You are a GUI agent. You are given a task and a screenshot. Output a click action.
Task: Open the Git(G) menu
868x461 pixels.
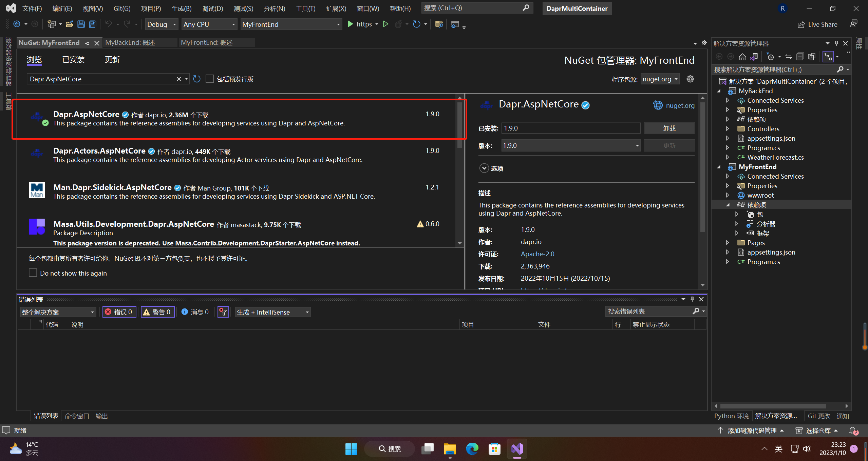pos(122,8)
